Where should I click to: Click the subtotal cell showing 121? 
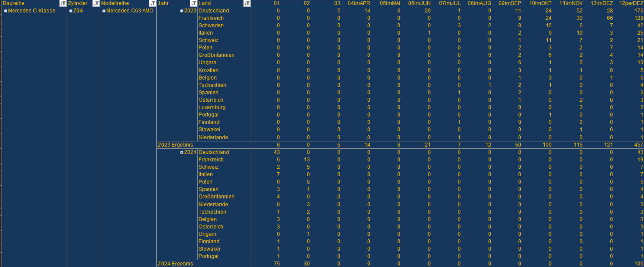point(609,145)
